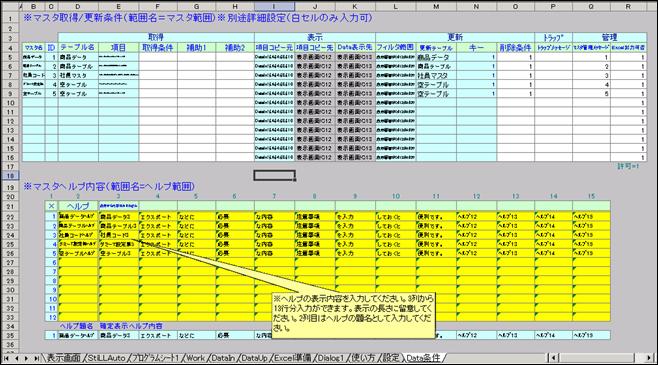Click the Data表示先 header cell
Image resolution: width=658 pixels, height=365 pixels.
[355, 47]
